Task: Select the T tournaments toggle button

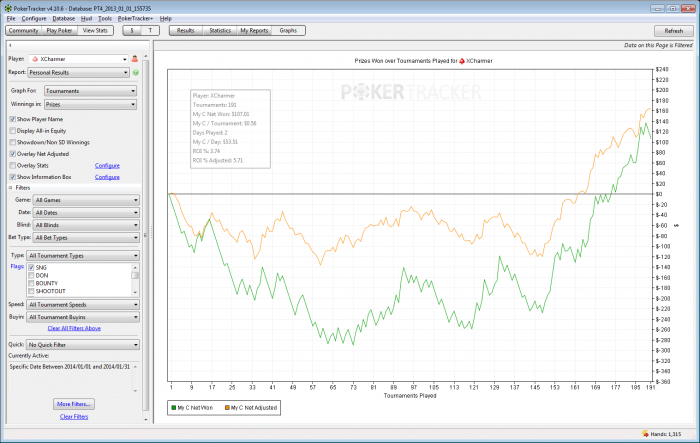Action: click(x=151, y=31)
